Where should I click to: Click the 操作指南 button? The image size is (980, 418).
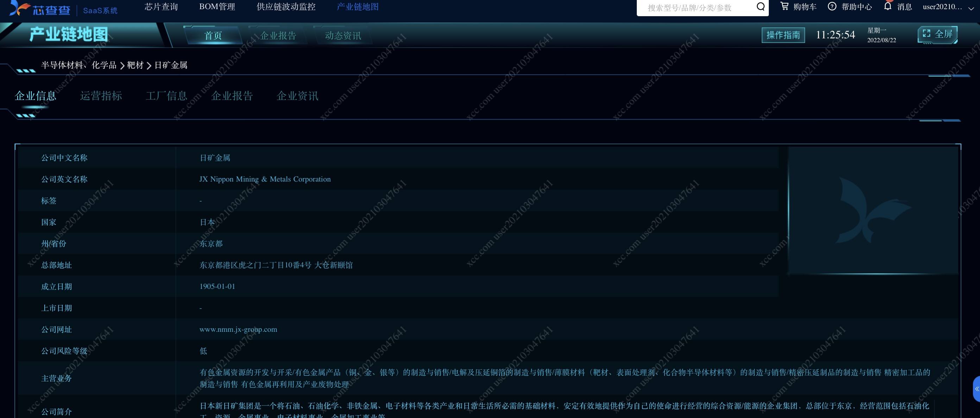coord(783,35)
